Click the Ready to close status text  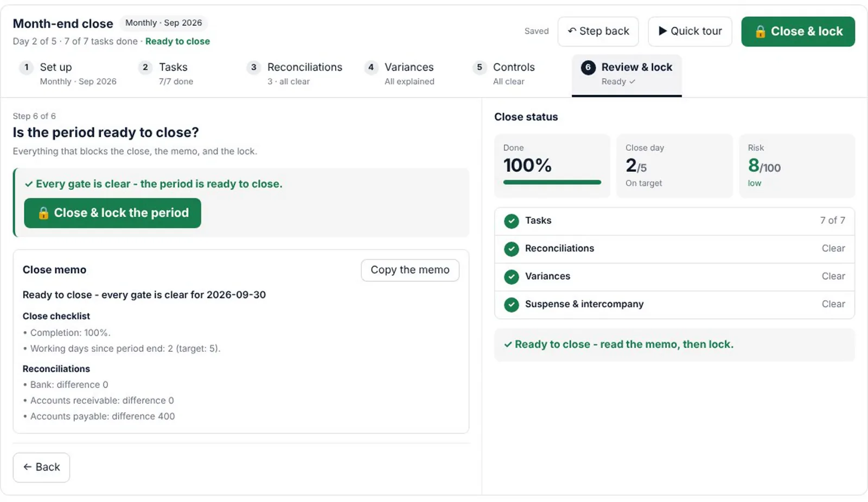click(x=177, y=41)
